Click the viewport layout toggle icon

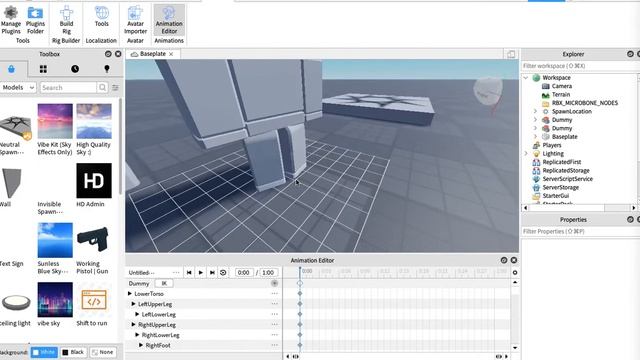[511, 54]
